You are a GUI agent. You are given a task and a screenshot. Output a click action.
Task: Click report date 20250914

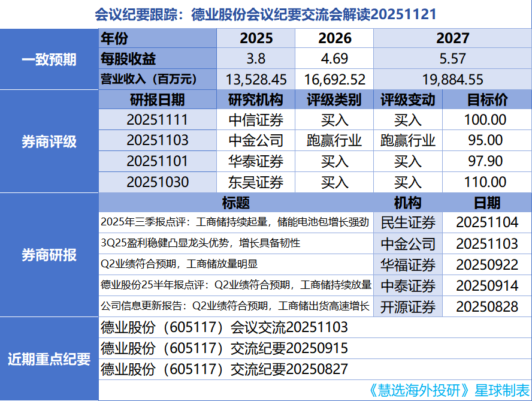click(x=487, y=285)
